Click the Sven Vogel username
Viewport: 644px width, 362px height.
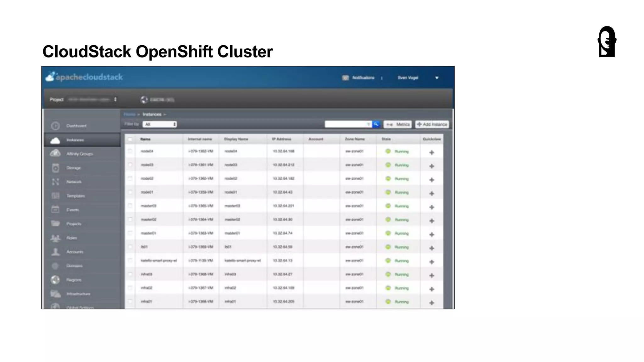408,78
